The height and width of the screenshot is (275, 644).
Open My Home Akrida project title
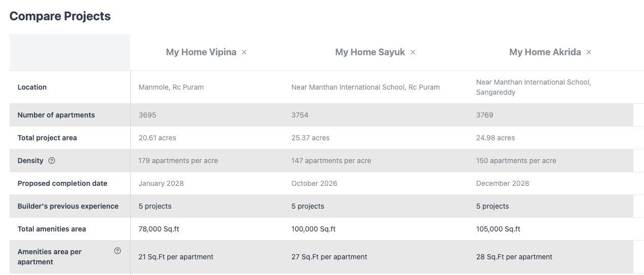[x=545, y=52]
